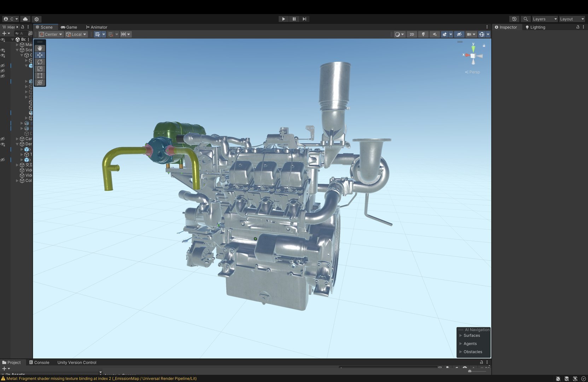
Task: Switch to the Lighting tab
Action: [x=535, y=27]
